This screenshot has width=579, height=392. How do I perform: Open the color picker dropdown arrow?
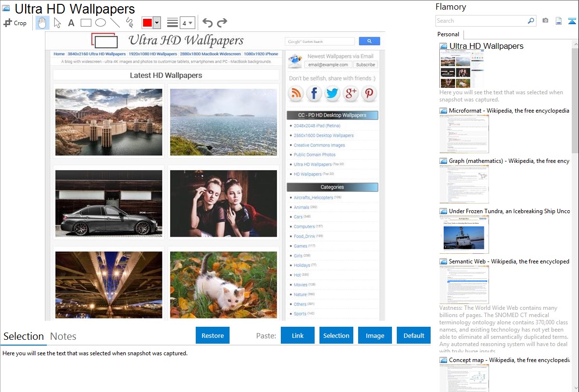pos(157,23)
